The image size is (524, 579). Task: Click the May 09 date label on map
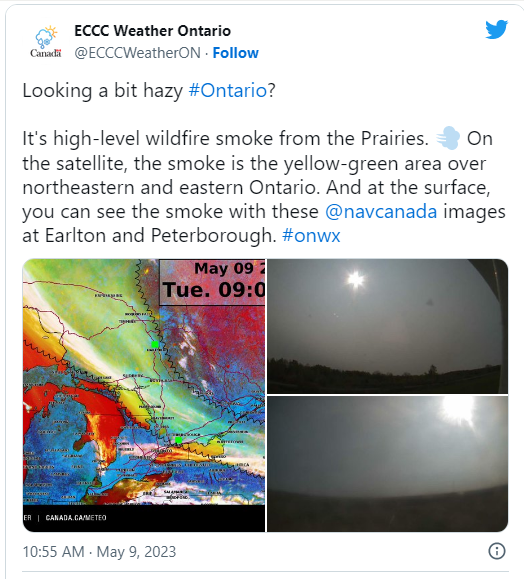click(x=223, y=268)
